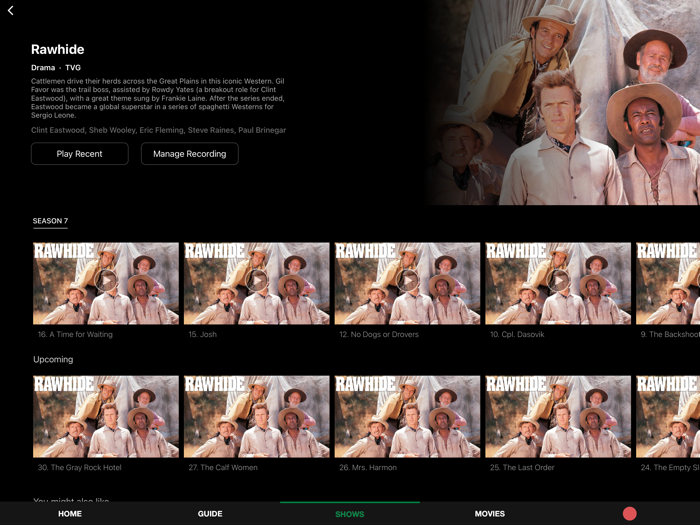Select the SHOWS tab
The image size is (700, 525).
[x=350, y=514]
